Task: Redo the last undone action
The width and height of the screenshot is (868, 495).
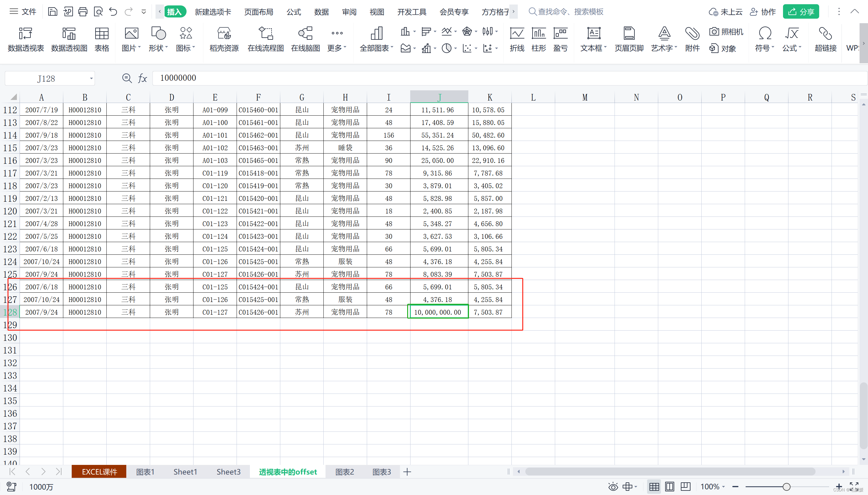Action: click(128, 12)
